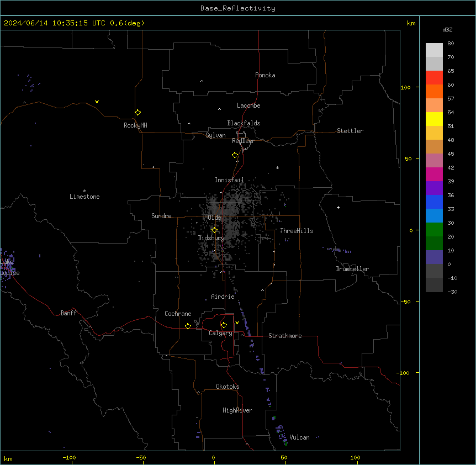Click the yellow diamond marker above Calgary label
Screen dimensions: 476x465
(x=224, y=325)
